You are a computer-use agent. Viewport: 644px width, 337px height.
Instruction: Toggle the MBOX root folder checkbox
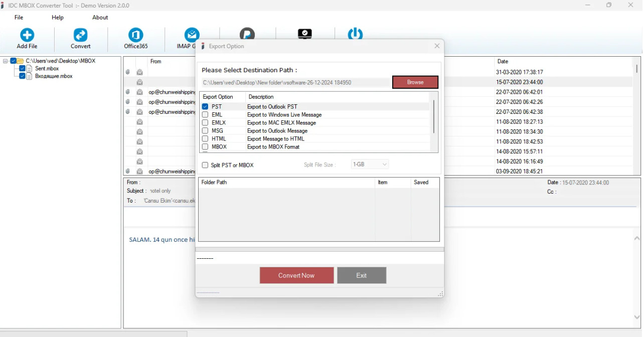[14, 61]
